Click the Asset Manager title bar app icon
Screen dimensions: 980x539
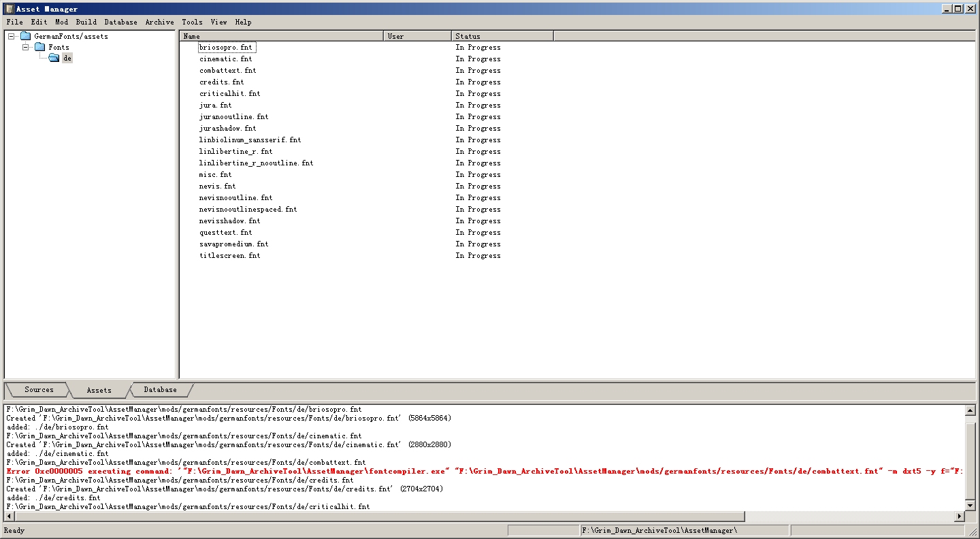tap(10, 9)
